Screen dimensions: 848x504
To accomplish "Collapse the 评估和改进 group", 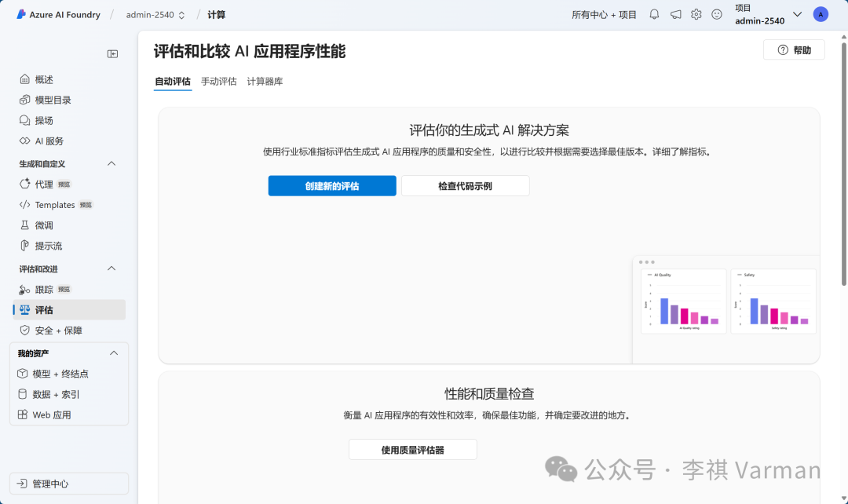I will tap(112, 268).
